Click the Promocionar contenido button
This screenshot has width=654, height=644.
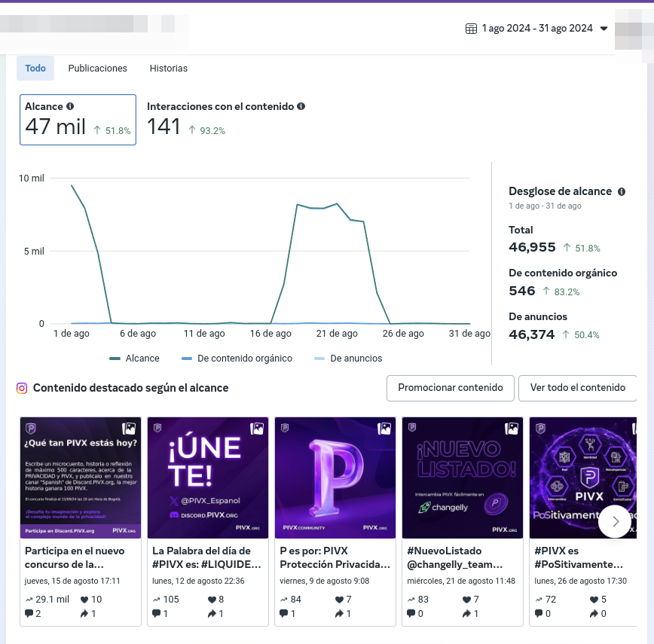(x=450, y=388)
